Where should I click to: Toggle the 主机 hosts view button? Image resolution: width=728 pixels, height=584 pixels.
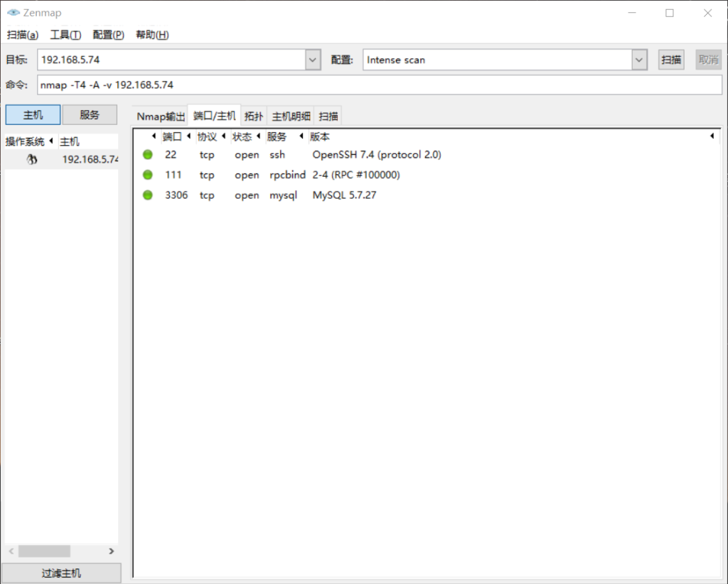(x=33, y=115)
